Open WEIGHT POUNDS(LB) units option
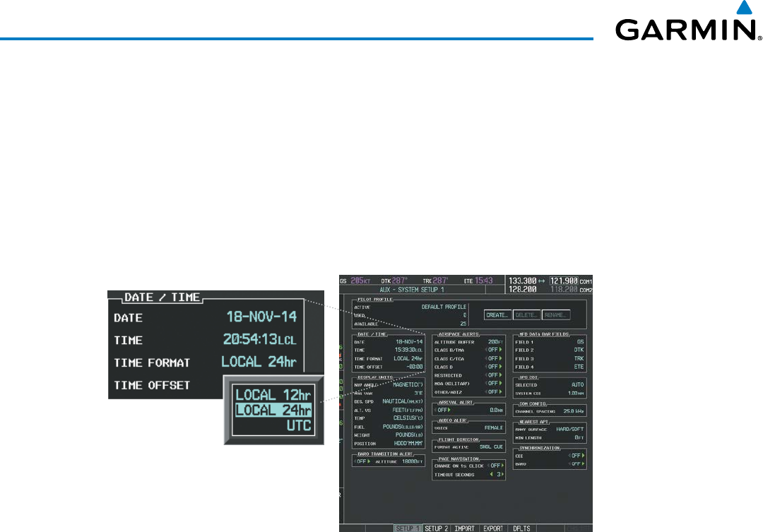Image resolution: width=763 pixels, height=532 pixels. (409, 435)
